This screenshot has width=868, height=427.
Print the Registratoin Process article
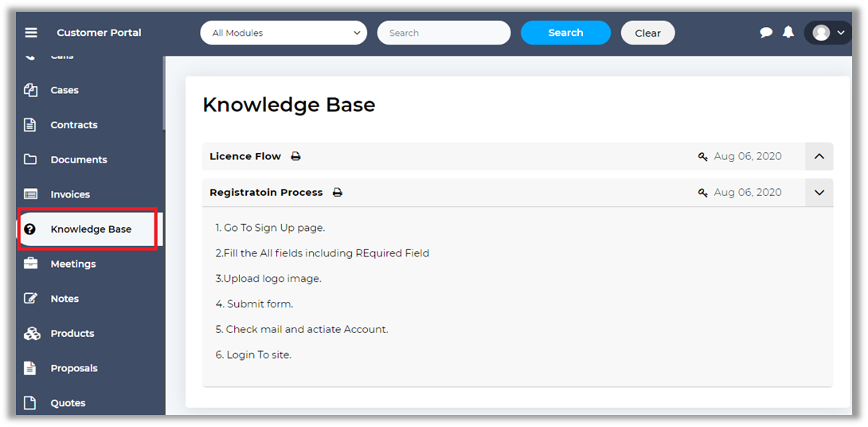(x=337, y=193)
